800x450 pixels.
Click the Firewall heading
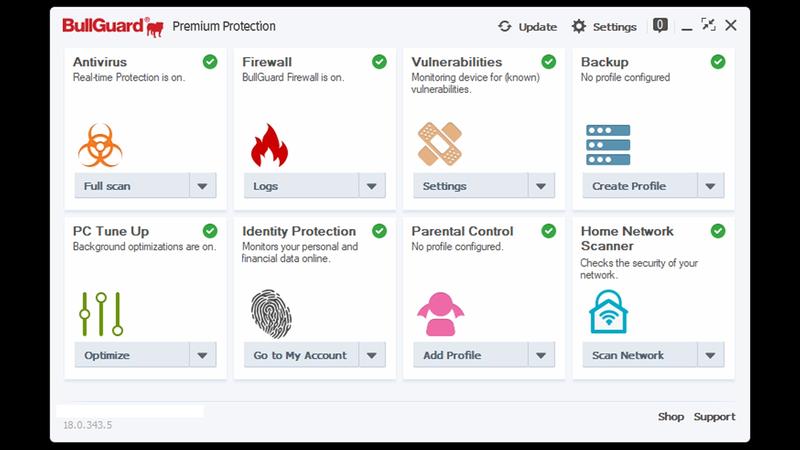[x=267, y=62]
